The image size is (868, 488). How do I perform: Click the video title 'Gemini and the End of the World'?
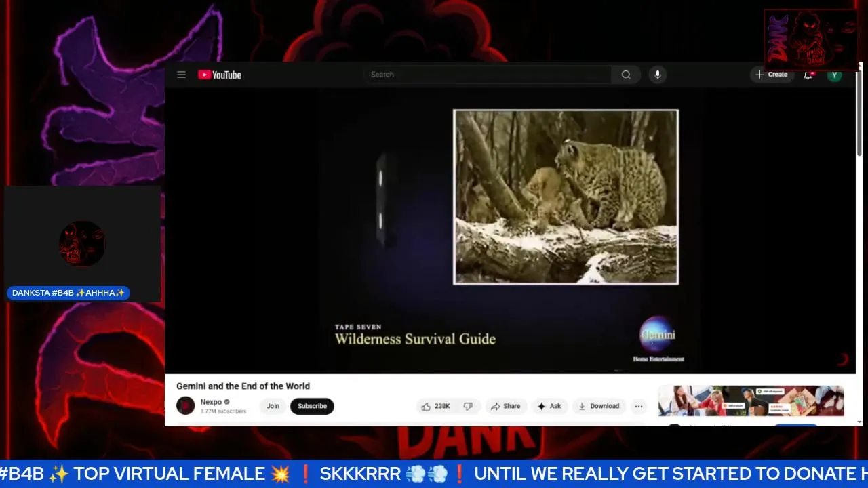point(243,386)
